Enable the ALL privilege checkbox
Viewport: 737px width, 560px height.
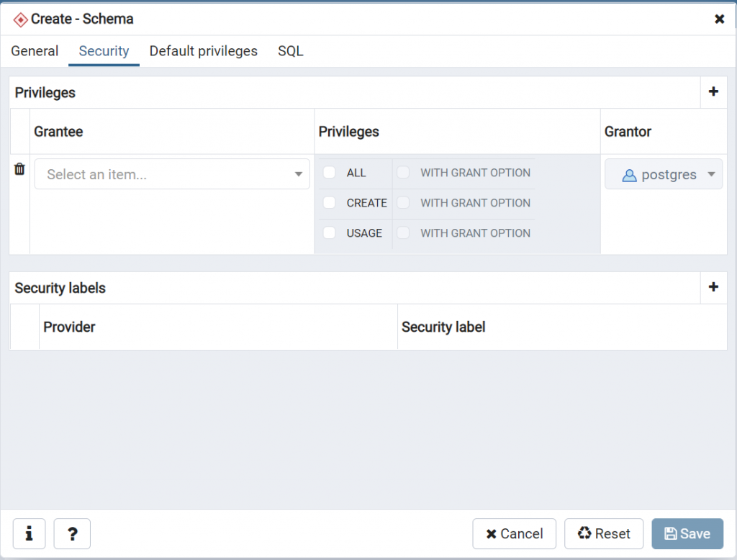pos(330,173)
